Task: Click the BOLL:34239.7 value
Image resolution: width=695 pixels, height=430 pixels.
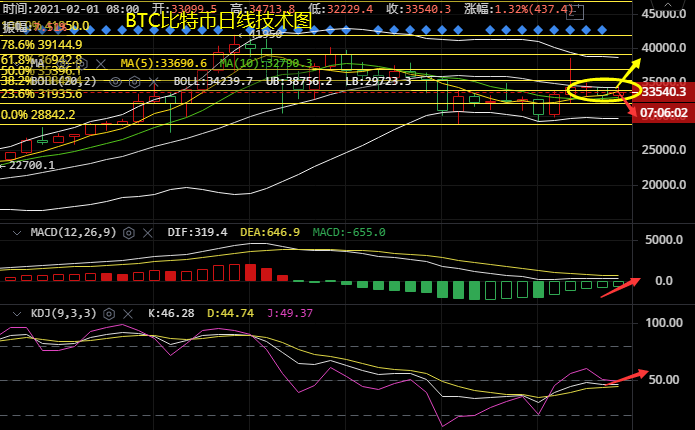Action: pos(213,81)
